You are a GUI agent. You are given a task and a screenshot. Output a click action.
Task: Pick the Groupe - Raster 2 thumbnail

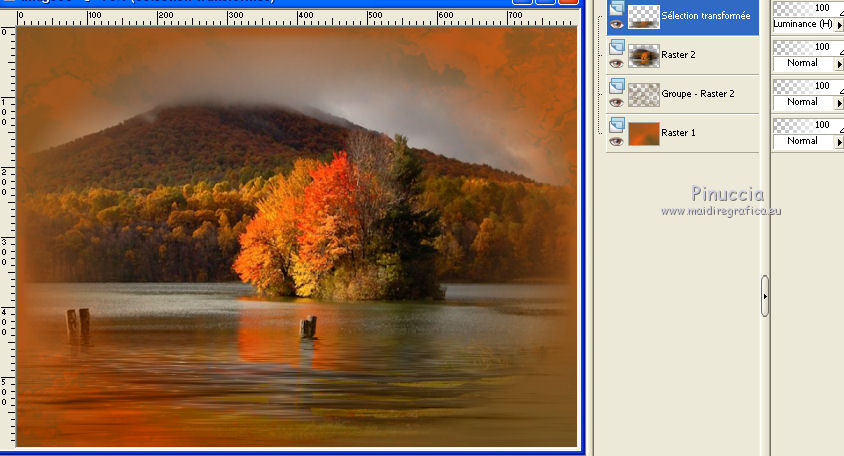[x=644, y=94]
